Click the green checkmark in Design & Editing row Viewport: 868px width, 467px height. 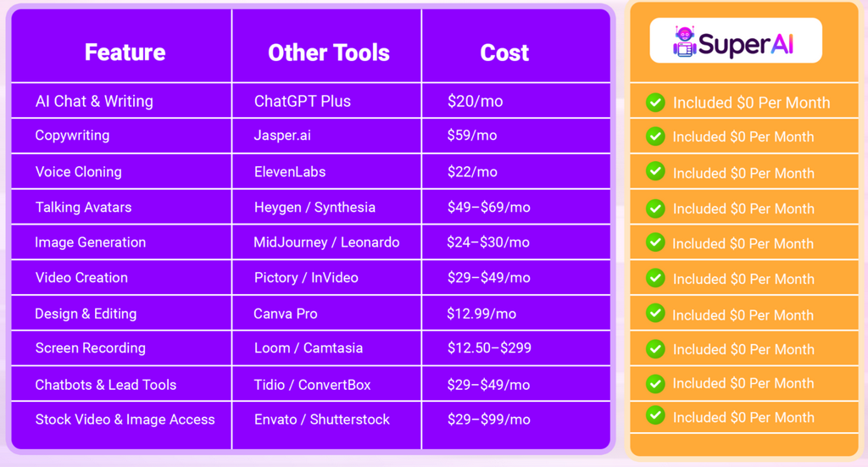point(655,314)
